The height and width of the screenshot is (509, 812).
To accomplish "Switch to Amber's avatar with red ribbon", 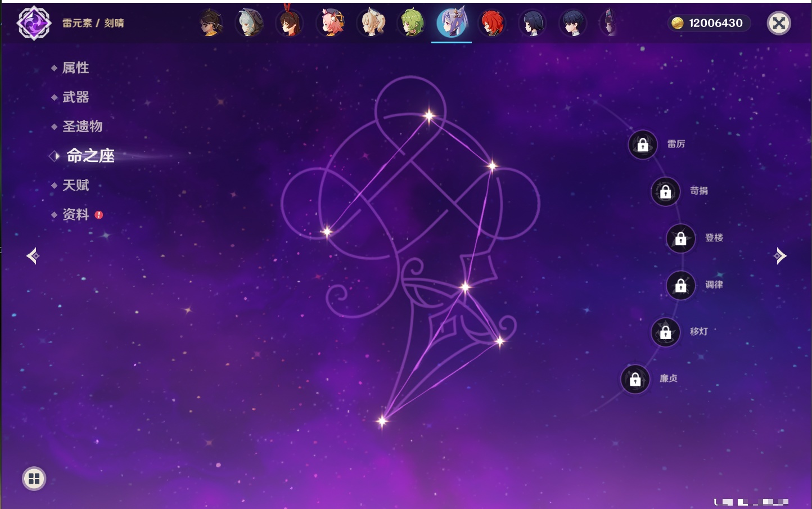I will click(290, 22).
